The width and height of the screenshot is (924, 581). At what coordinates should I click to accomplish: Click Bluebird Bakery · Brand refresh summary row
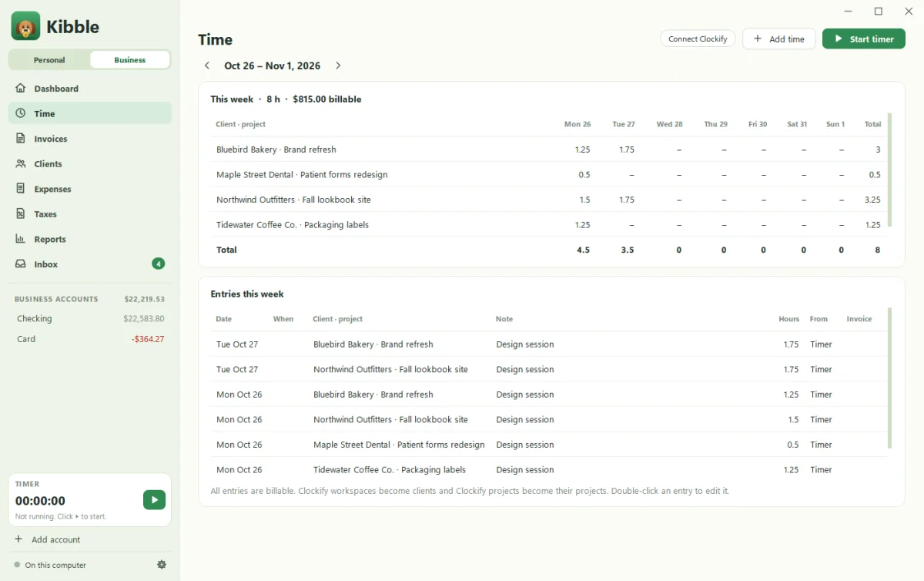pyautogui.click(x=548, y=149)
